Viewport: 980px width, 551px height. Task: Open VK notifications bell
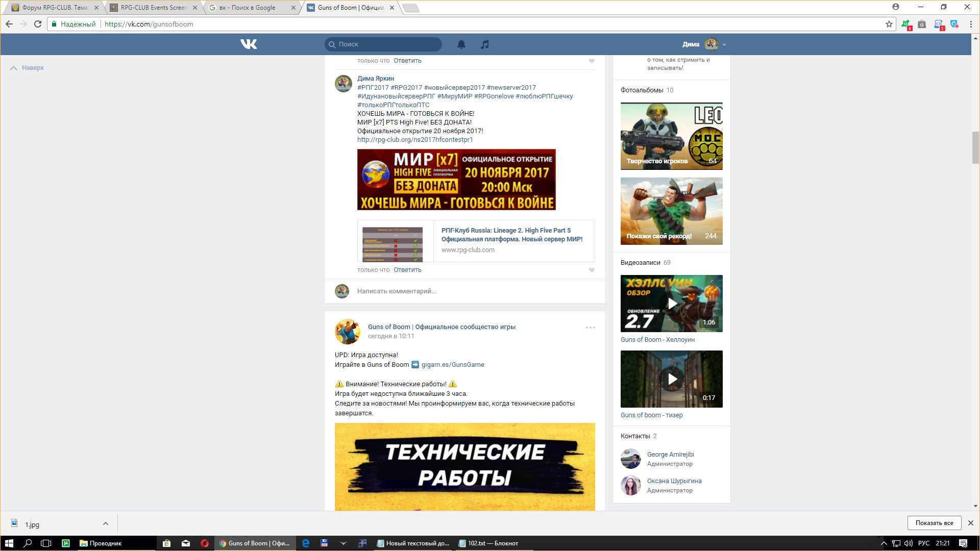tap(461, 44)
